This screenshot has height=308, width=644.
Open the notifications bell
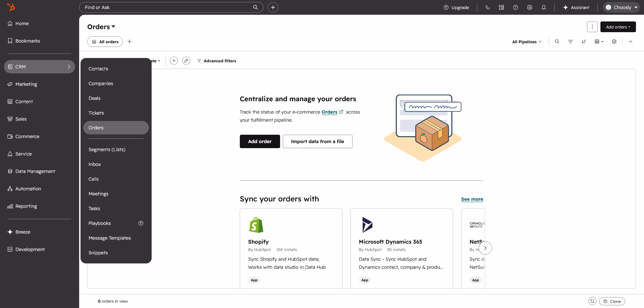544,7
